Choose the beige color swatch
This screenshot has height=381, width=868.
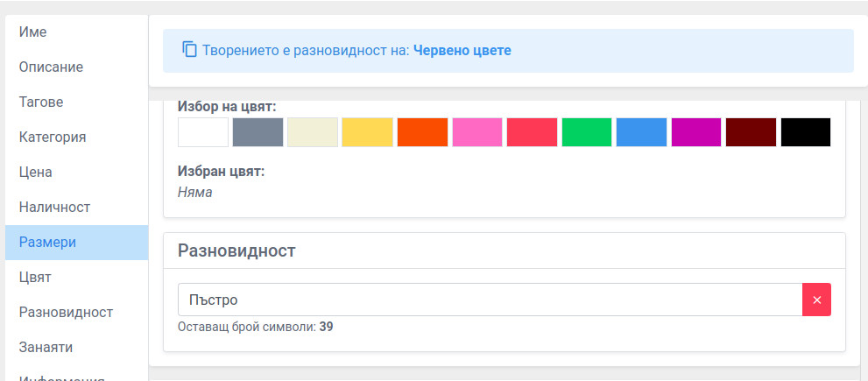point(313,132)
